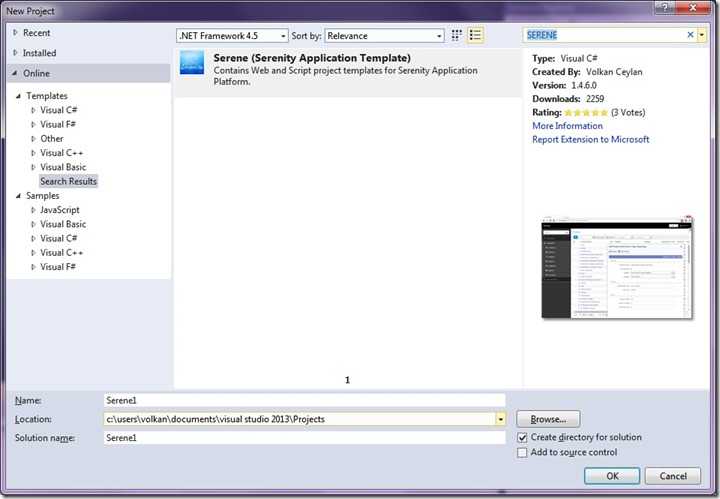Viewport: 720px width, 499px height.
Task: Expand Visual F# under Samples
Action: (x=33, y=267)
